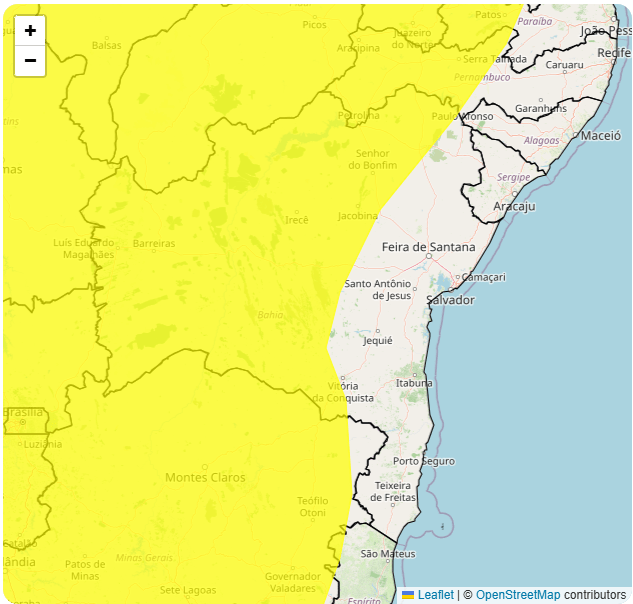This screenshot has height=604, width=633.
Task: Click the Porto Seguro label
Action: click(x=424, y=461)
